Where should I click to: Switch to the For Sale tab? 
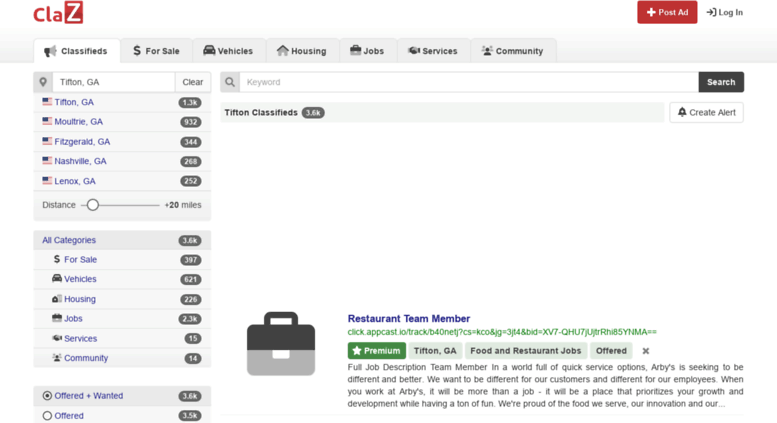(156, 51)
